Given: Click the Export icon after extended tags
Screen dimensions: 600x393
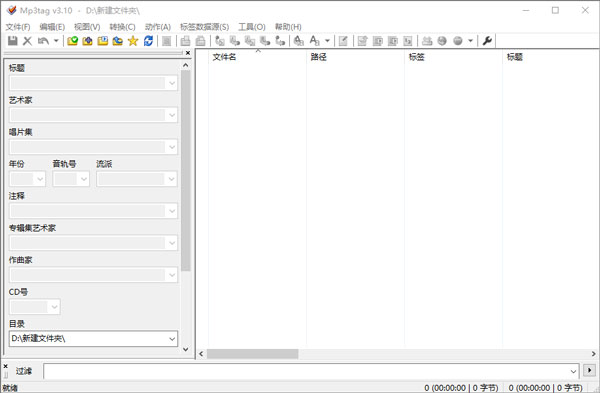Looking at the screenshot, I should click(x=362, y=41).
